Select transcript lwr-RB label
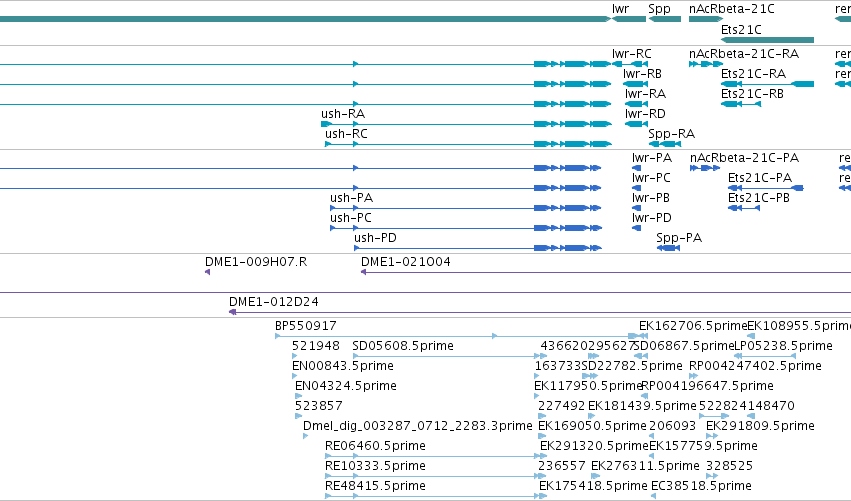Viewport: 851px width, 501px height. (642, 74)
